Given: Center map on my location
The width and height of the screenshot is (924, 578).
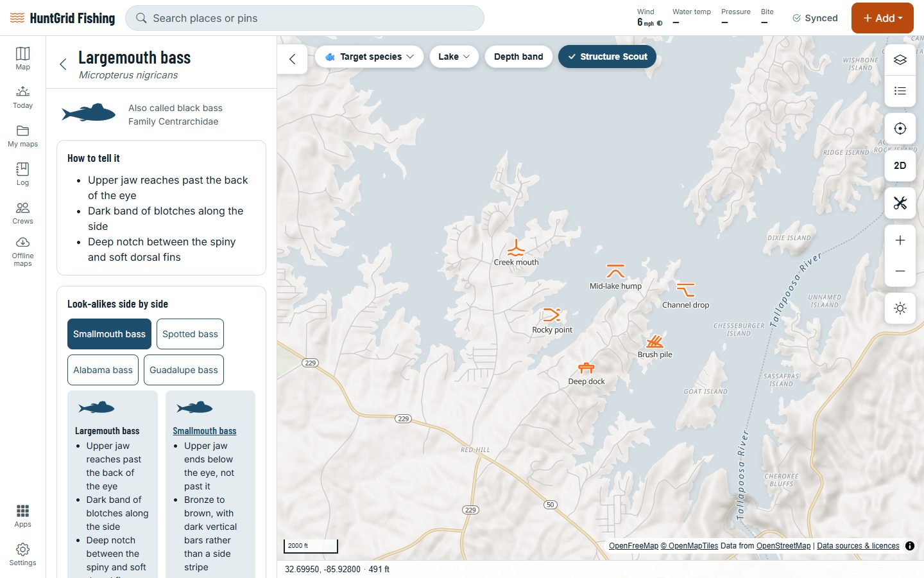Looking at the screenshot, I should 900,128.
